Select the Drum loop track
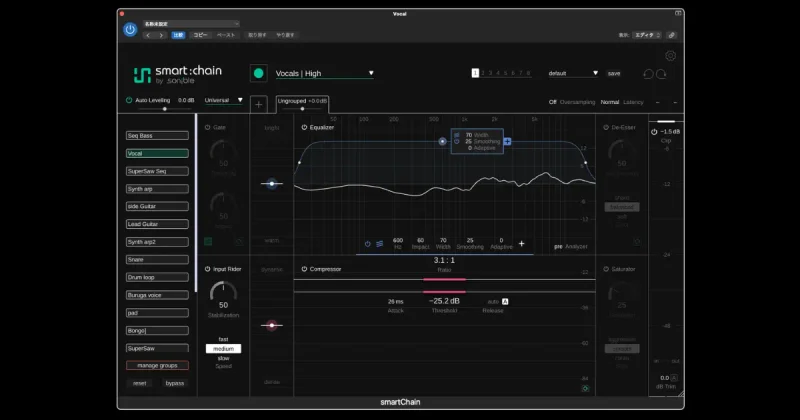Viewport: 800px width, 420px height. (x=157, y=277)
